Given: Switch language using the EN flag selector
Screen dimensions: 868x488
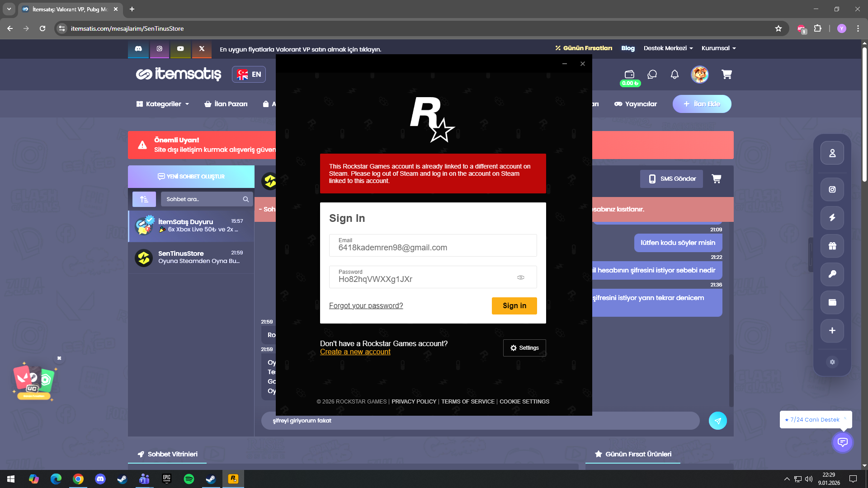Looking at the screenshot, I should point(249,75).
